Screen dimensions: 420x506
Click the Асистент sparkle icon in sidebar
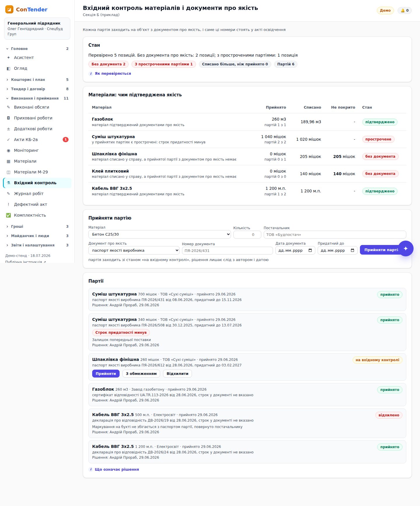coord(8,58)
